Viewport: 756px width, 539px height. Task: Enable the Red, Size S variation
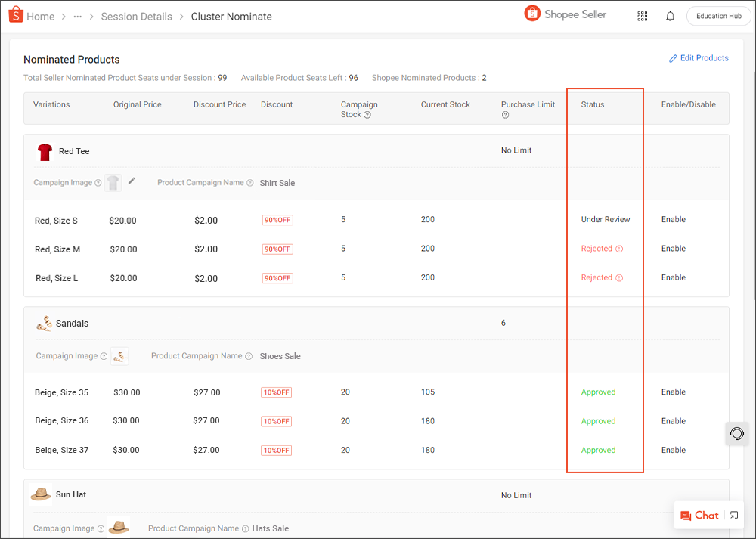(673, 219)
